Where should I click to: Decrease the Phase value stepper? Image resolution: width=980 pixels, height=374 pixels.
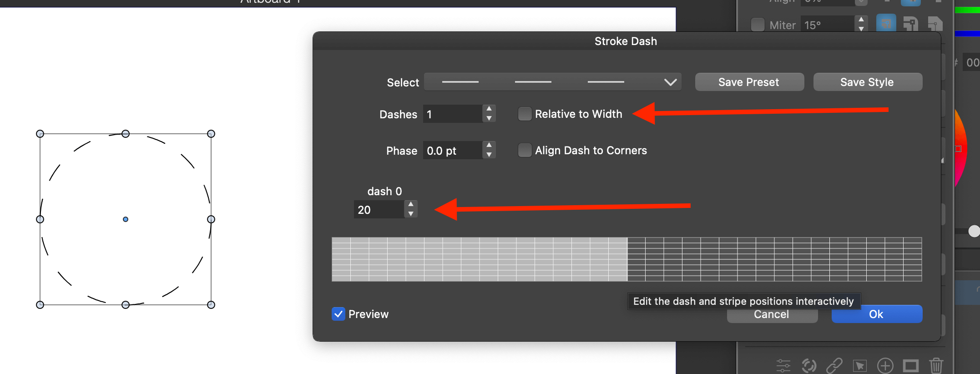click(489, 155)
